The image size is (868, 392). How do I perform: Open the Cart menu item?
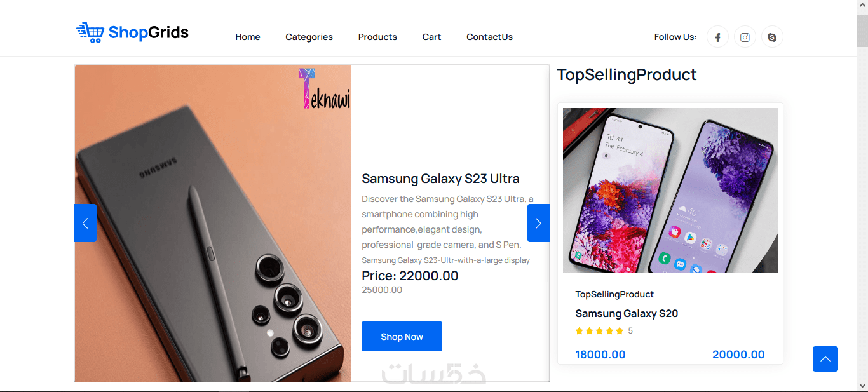431,37
